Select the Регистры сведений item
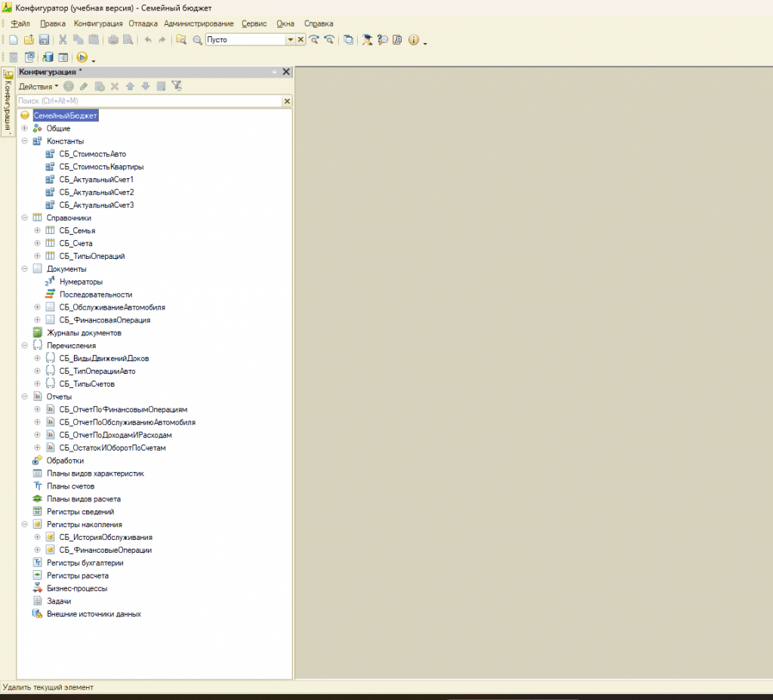 pyautogui.click(x=80, y=511)
